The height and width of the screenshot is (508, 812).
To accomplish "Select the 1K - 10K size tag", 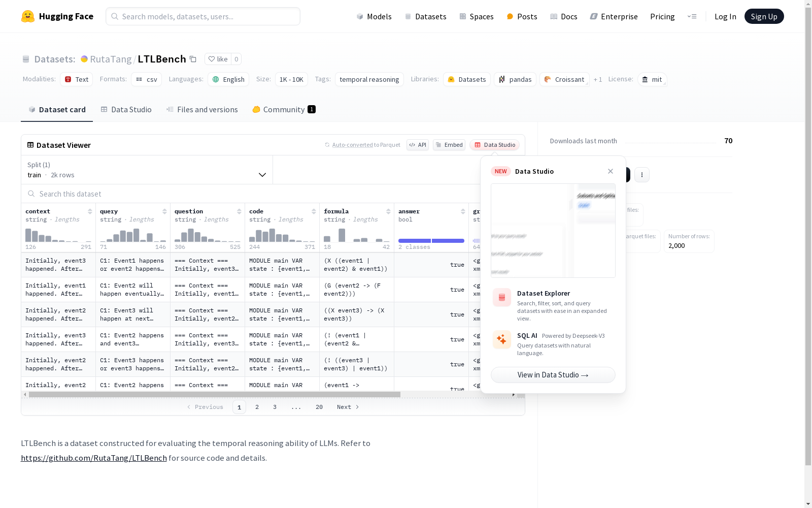I will pyautogui.click(x=291, y=79).
